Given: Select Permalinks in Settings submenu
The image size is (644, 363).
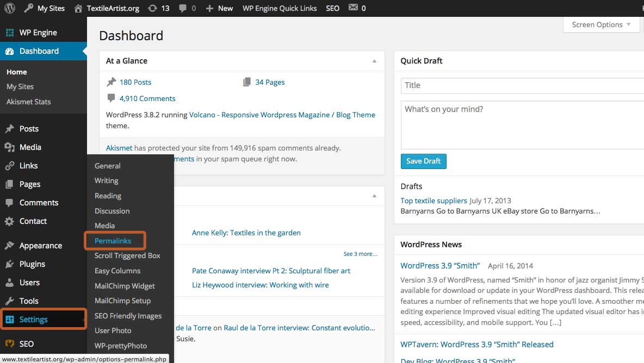Looking at the screenshot, I should point(113,241).
